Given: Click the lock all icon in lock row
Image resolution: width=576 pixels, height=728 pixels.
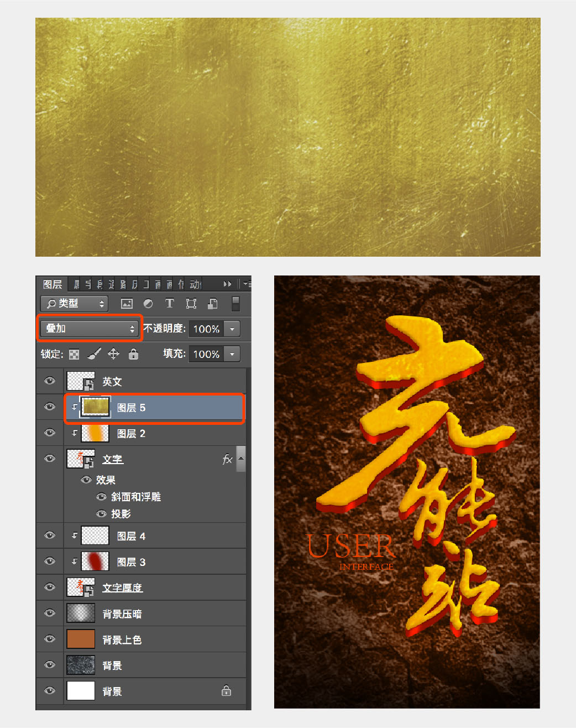Looking at the screenshot, I should (x=133, y=354).
